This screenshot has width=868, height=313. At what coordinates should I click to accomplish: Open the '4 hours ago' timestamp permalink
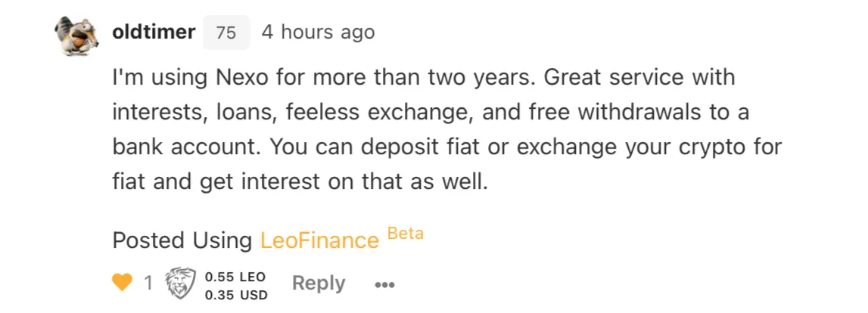click(x=318, y=32)
